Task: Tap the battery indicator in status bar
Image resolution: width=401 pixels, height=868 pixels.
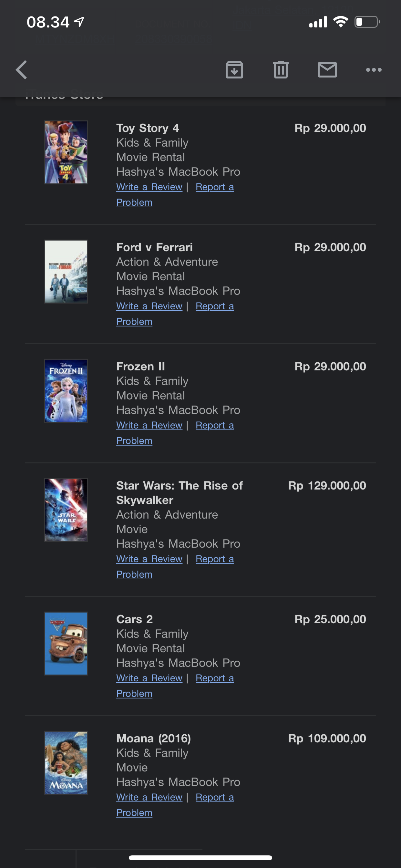Action: (367, 22)
